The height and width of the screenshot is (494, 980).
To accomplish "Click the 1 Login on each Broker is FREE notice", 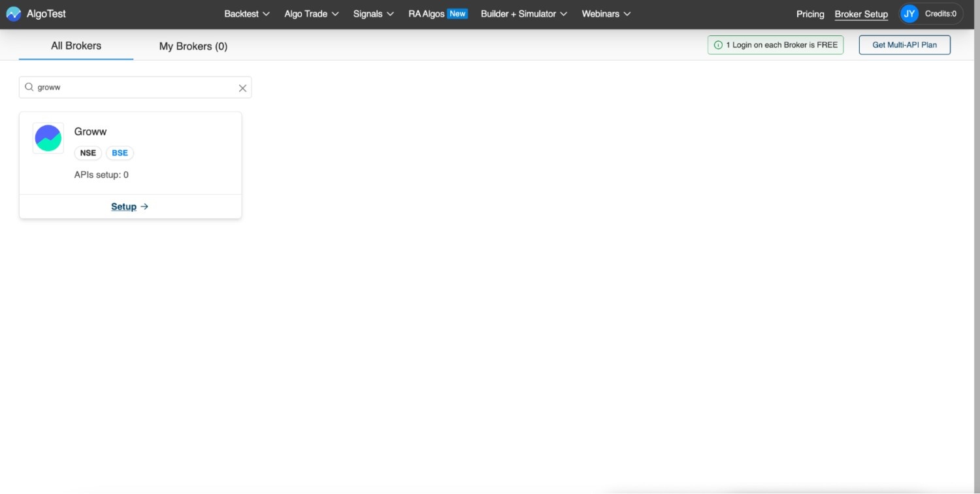I will [x=776, y=45].
